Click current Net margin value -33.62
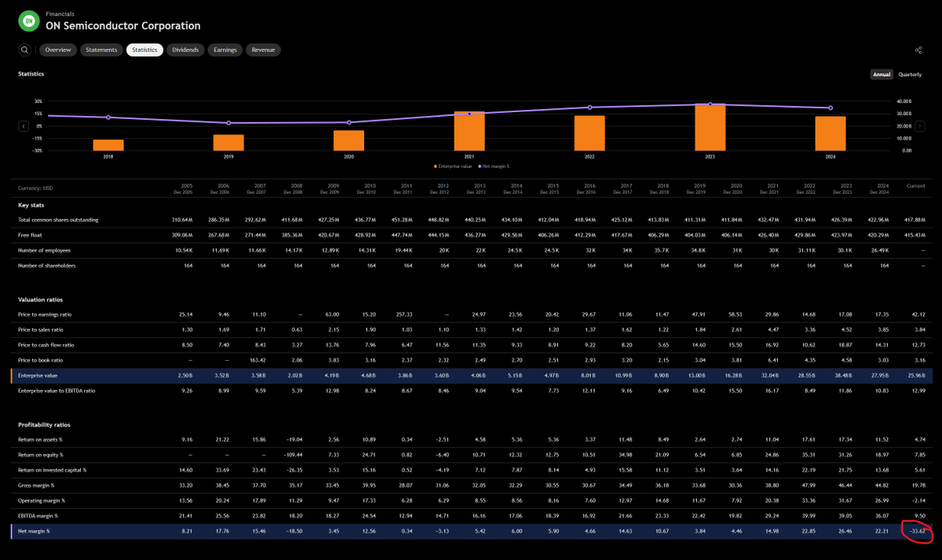Viewport: 942px width, 560px height. (x=916, y=531)
